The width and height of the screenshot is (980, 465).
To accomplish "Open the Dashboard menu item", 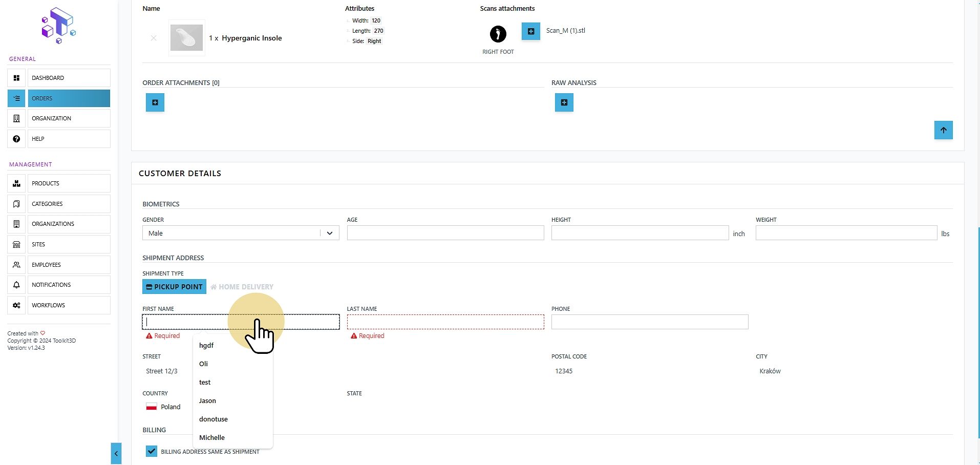I will click(x=69, y=78).
